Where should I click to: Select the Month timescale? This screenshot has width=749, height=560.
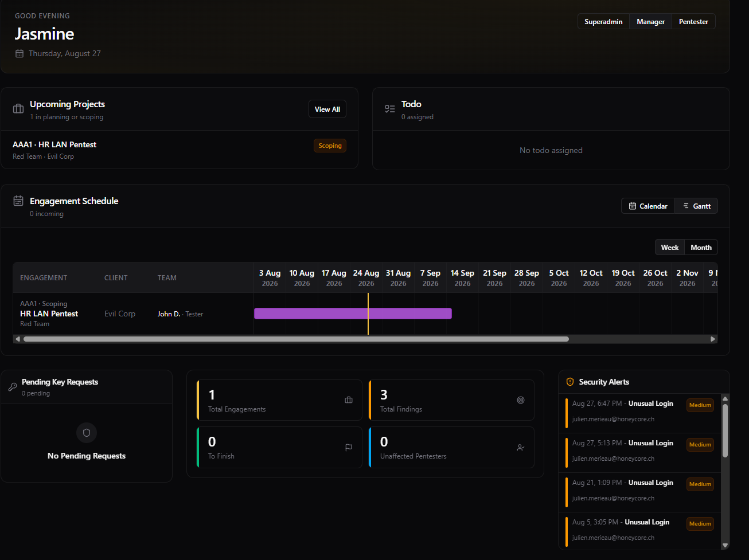coord(701,247)
